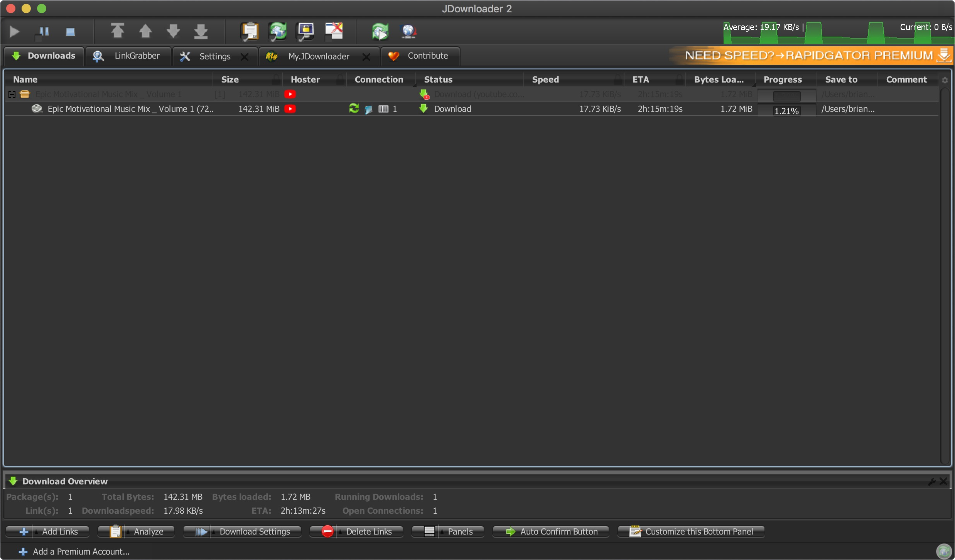The width and height of the screenshot is (955, 560).
Task: Close the Download Overview panel
Action: coord(944,481)
